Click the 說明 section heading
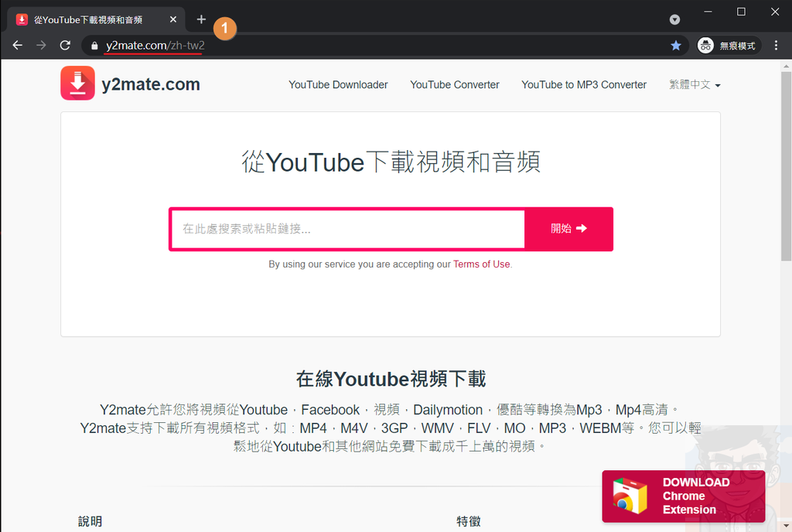Image resolution: width=792 pixels, height=532 pixels. (x=90, y=521)
